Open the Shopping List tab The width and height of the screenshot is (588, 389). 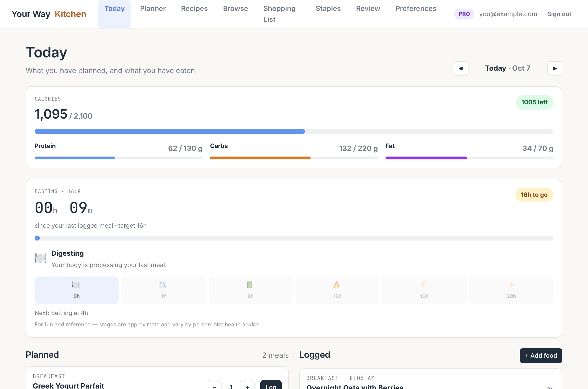coord(279,14)
